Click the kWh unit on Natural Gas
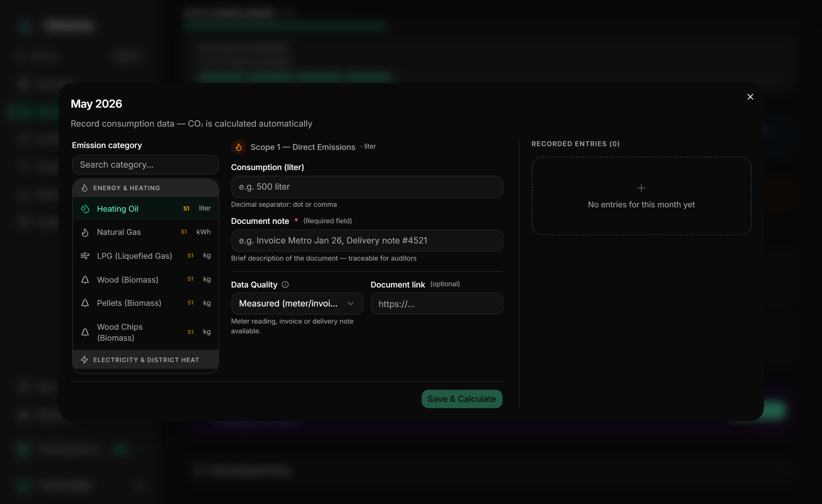Screen dimensions: 822x504 click(x=204, y=232)
